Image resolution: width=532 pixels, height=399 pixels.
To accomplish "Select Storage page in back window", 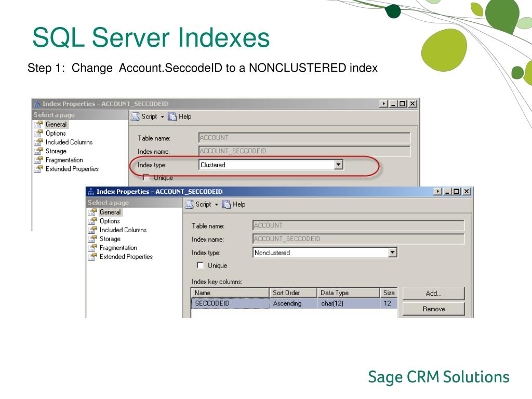I will click(x=56, y=151).
